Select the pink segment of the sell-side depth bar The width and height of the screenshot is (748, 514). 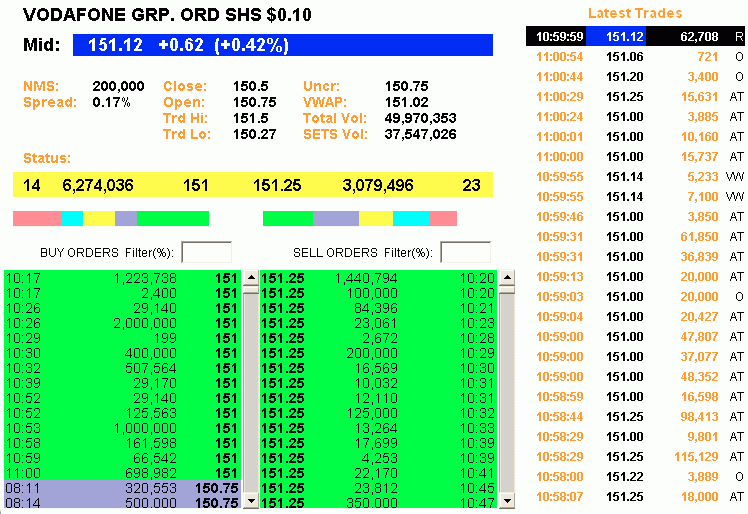pyautogui.click(x=443, y=219)
